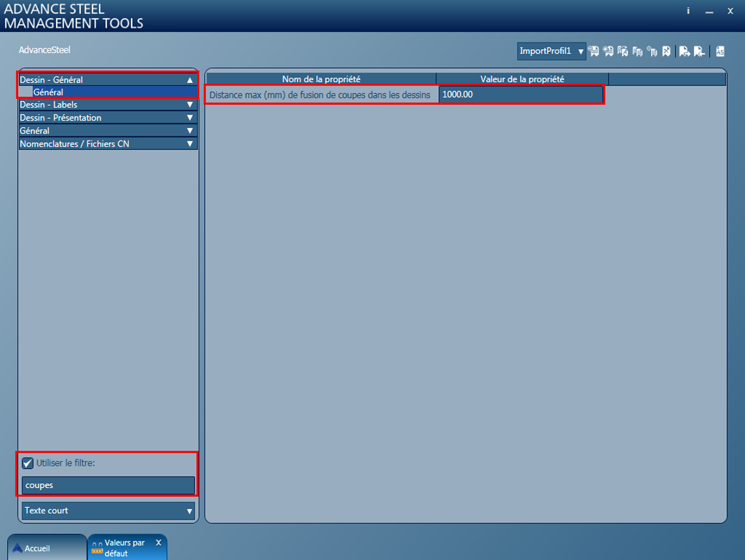Open the info 'i' button in title bar
Image resolution: width=745 pixels, height=560 pixels.
point(688,11)
